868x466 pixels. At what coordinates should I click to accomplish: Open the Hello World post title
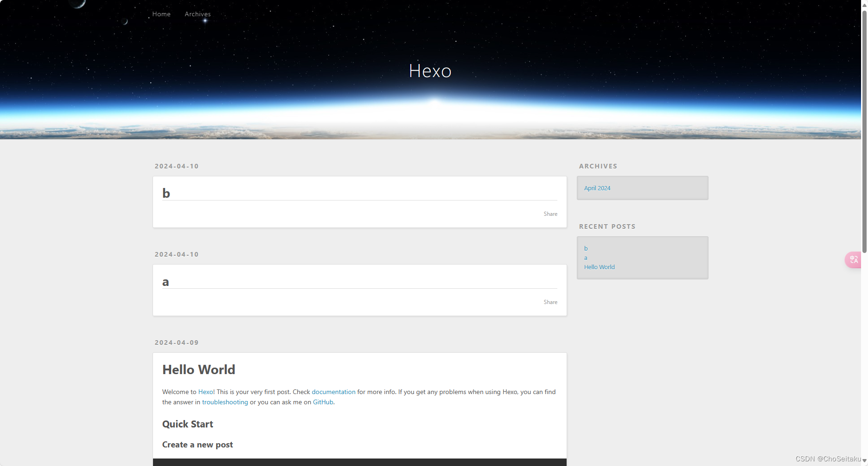click(x=199, y=369)
